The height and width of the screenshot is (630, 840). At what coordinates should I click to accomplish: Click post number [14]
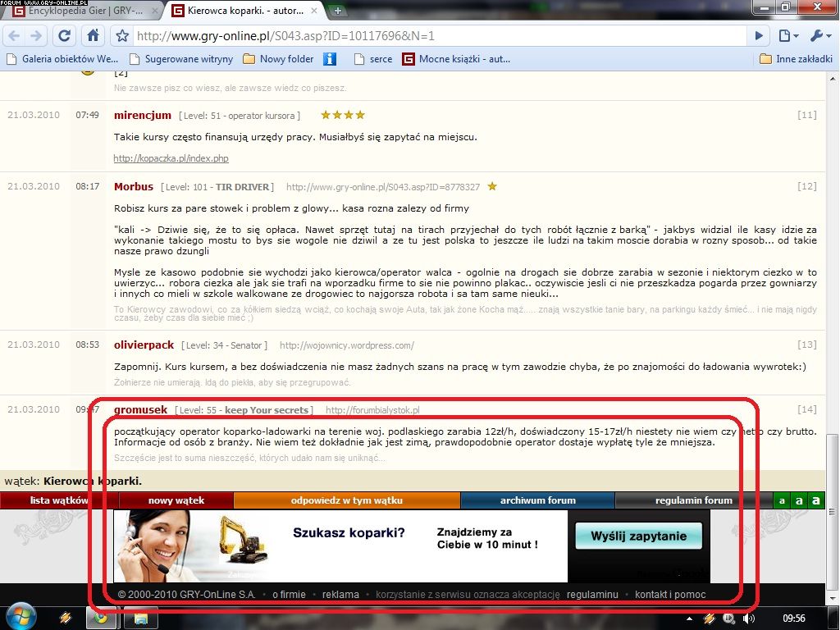807,409
